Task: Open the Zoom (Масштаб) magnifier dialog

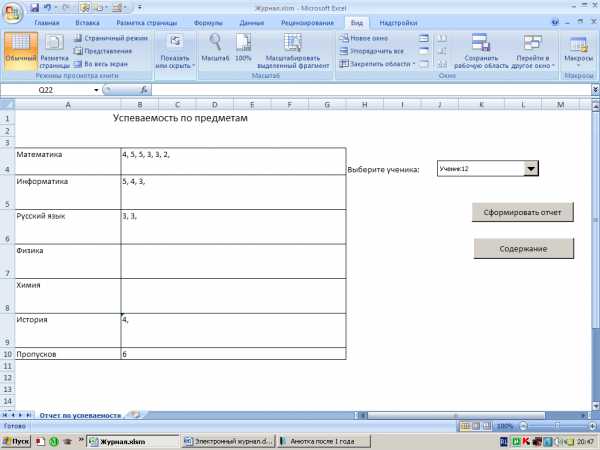Action: click(x=214, y=47)
